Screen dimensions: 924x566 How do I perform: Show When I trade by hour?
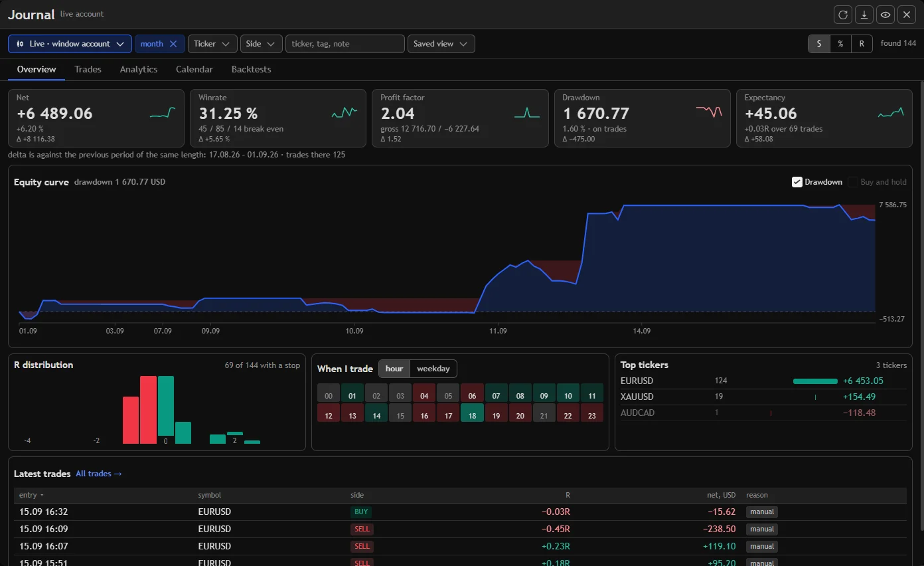pos(394,369)
